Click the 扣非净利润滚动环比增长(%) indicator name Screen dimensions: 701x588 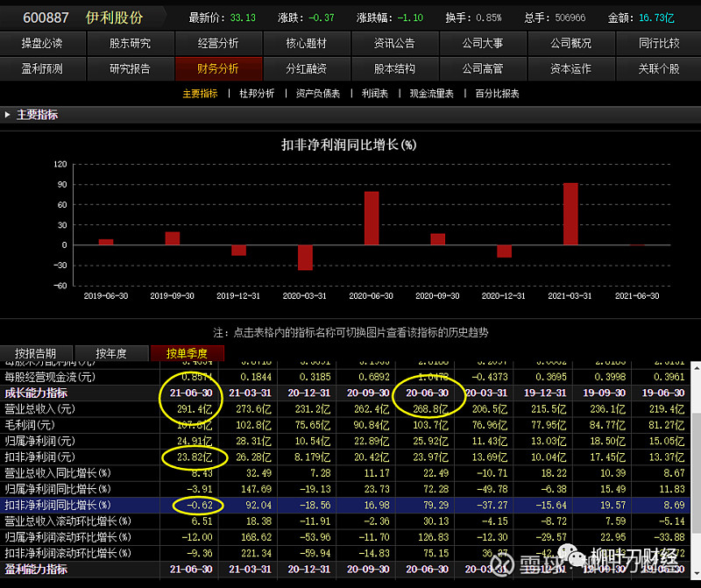tap(68, 554)
